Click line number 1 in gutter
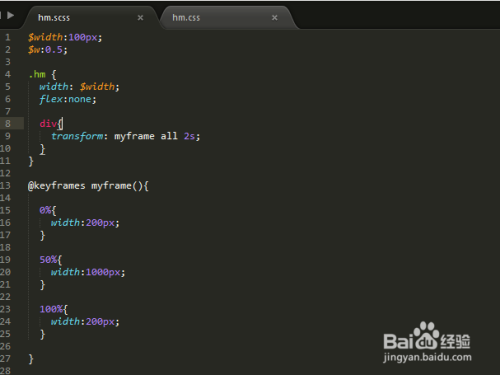 [8, 37]
